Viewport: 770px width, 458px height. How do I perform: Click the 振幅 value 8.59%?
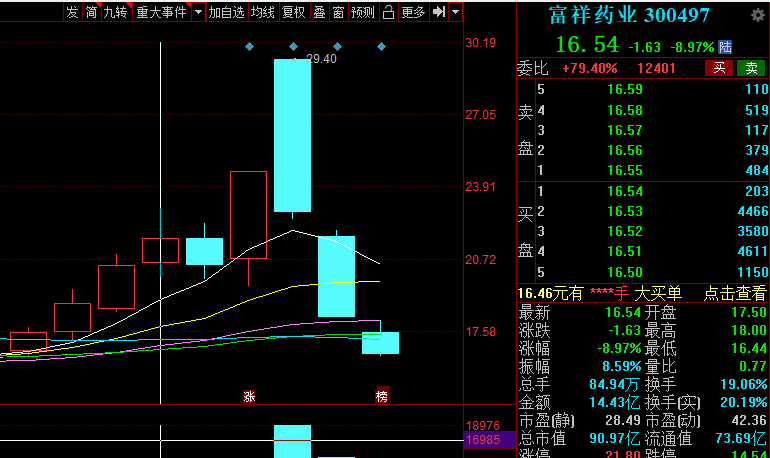click(x=622, y=366)
